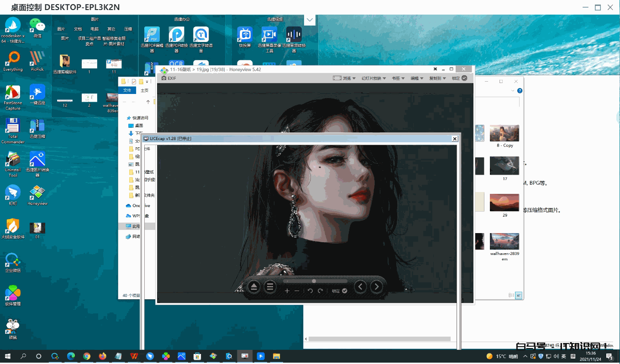
Task: Open the 文件 tab in File Explorer
Action: (127, 90)
